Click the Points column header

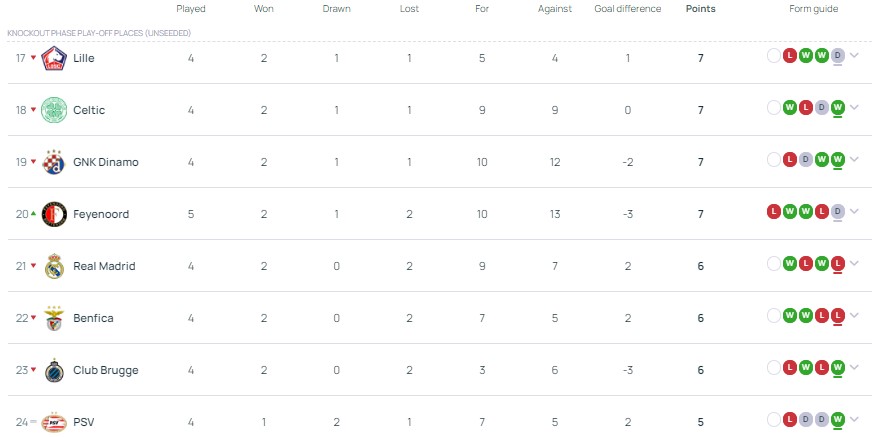click(x=700, y=9)
